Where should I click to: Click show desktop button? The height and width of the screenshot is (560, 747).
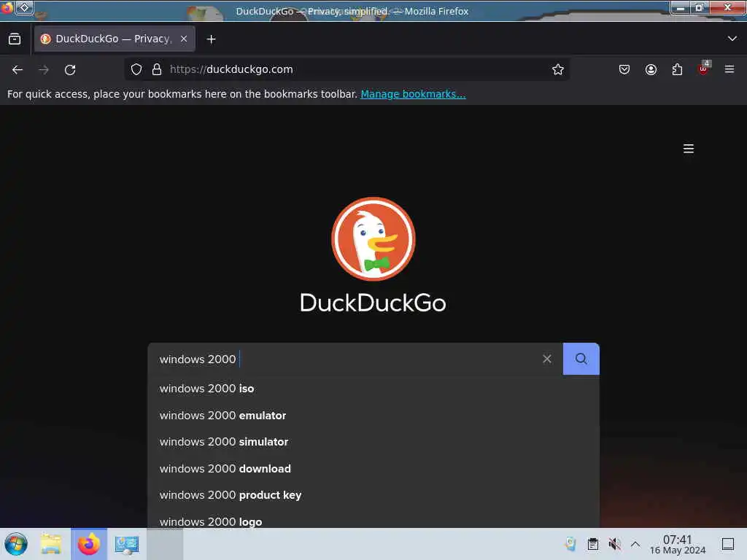(x=727, y=544)
